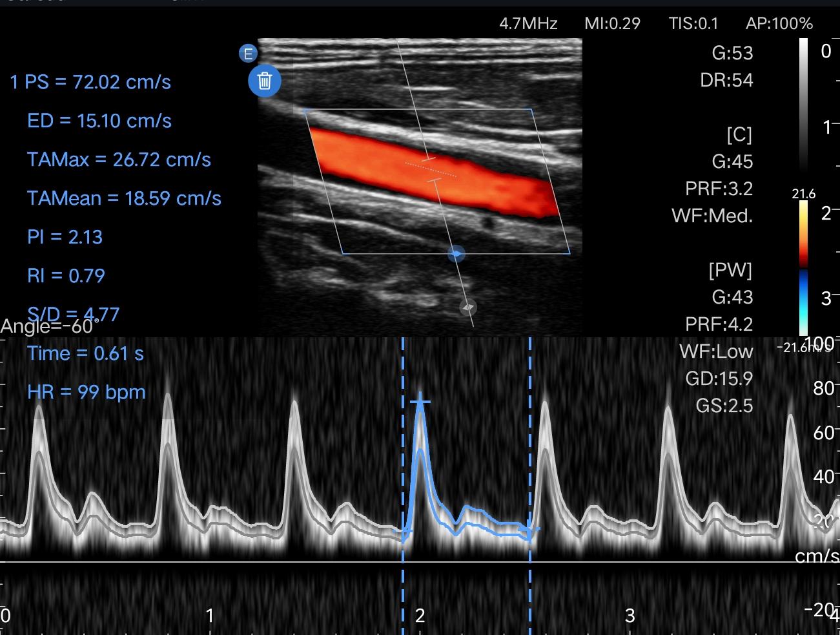Select the peak systolic cross marker
The image size is (840, 635).
tap(420, 402)
